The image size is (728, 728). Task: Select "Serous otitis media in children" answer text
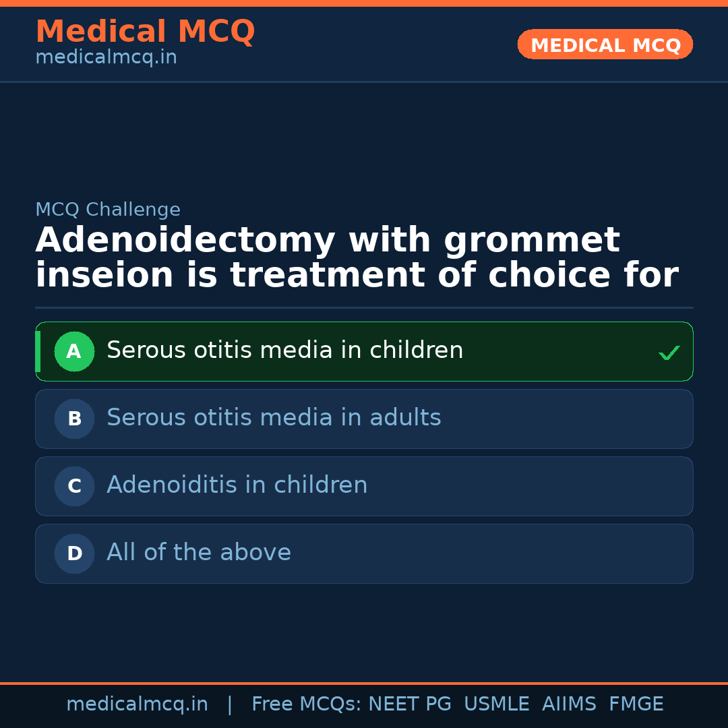point(284,351)
